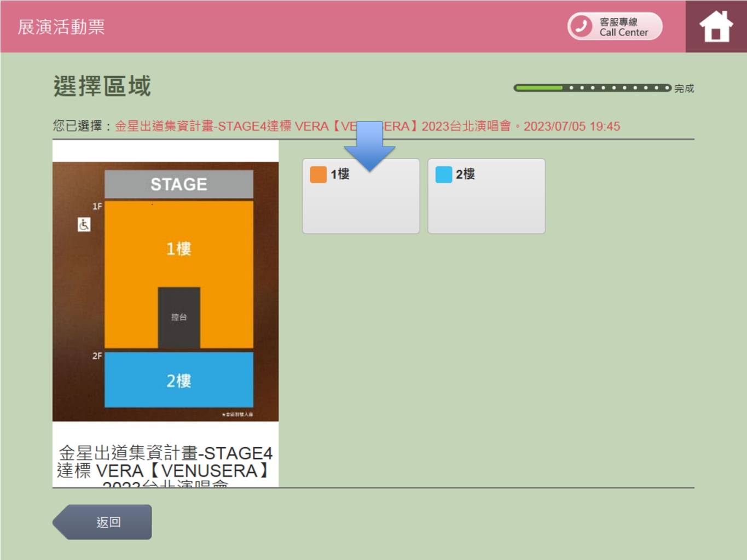
Task: Click the wheelchair accessibility icon on the seat map
Action: coord(84,224)
